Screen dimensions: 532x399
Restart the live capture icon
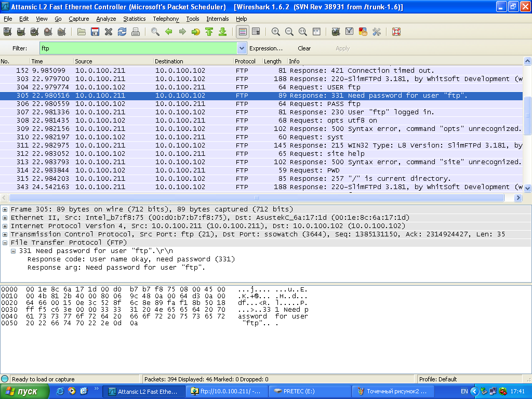[62, 32]
